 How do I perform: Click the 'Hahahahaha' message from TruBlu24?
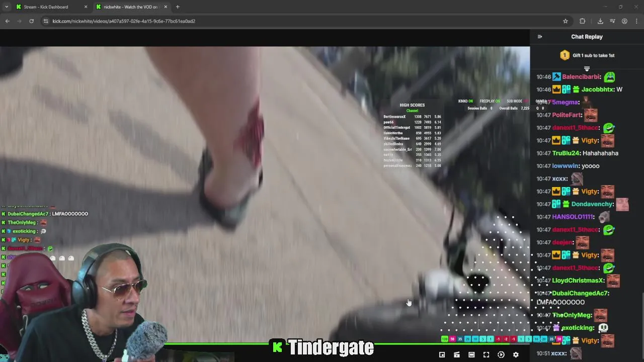coord(600,153)
